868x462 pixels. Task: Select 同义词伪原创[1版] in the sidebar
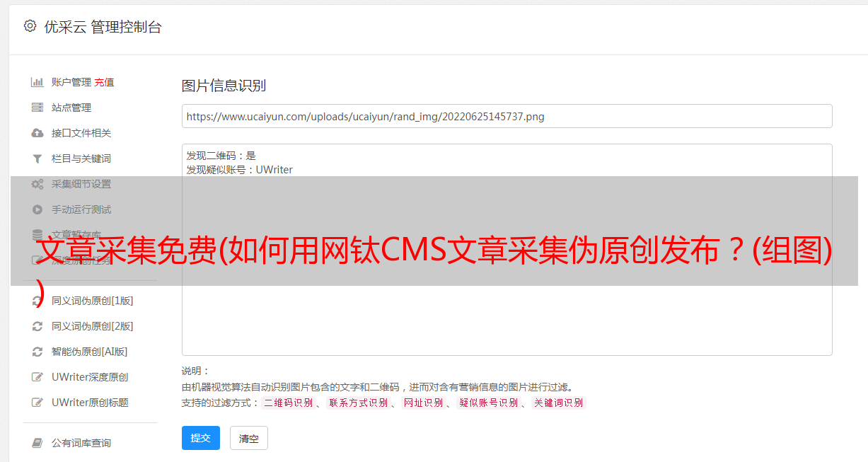[x=92, y=301]
